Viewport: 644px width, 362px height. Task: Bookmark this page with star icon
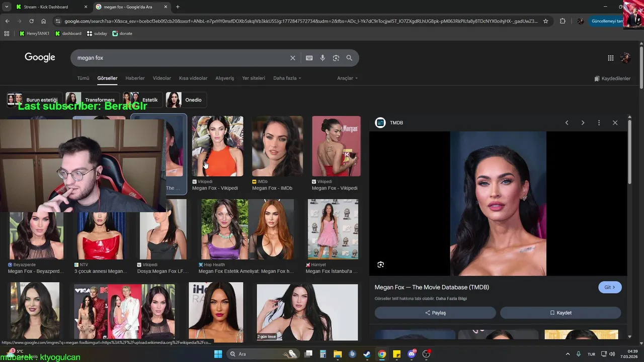coord(545,21)
